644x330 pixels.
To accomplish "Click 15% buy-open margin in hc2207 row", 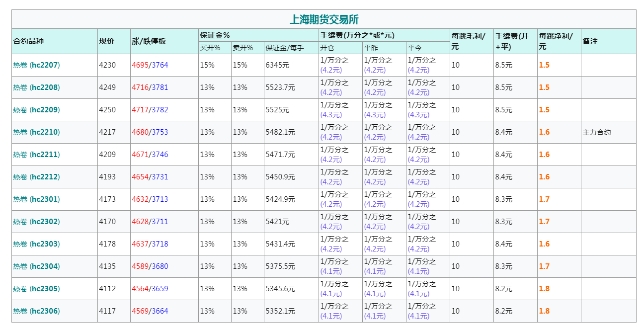I will [207, 65].
